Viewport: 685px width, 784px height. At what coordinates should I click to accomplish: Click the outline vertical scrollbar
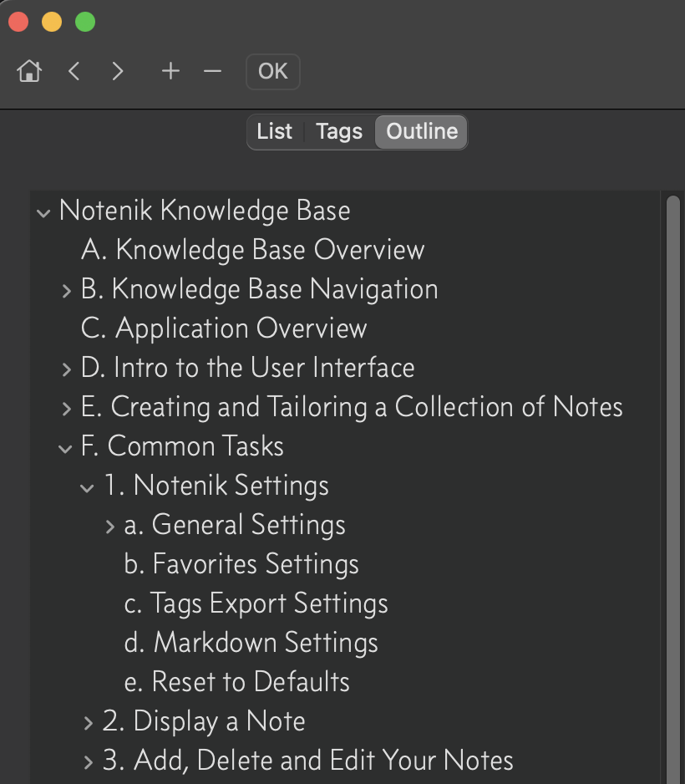coord(673,490)
